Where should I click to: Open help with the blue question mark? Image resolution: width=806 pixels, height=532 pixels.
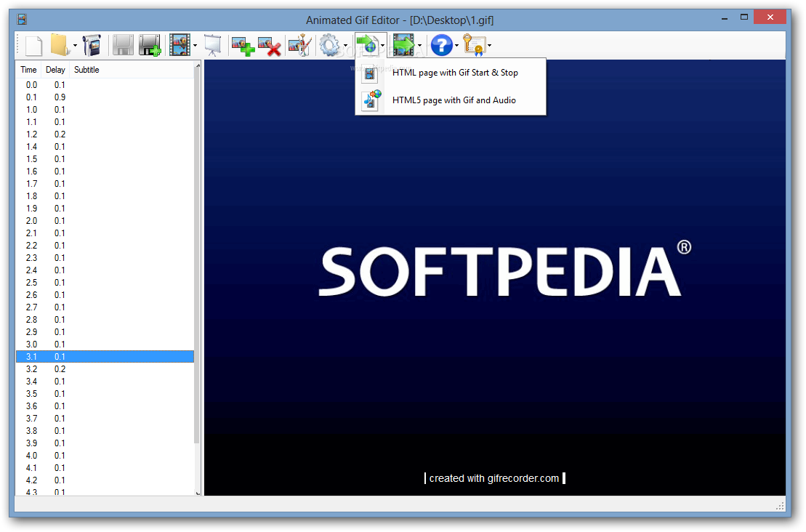point(442,46)
